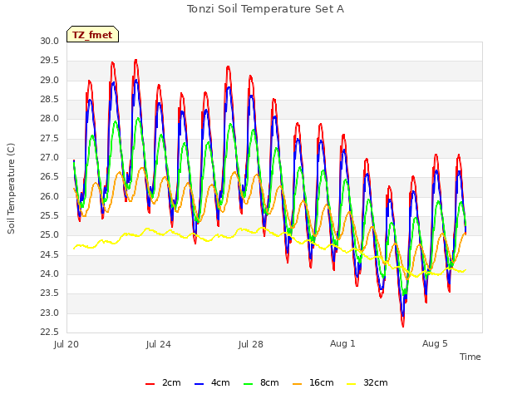Click the Aug 5 x-axis tick label
The height and width of the screenshot is (399, 532).
(435, 343)
